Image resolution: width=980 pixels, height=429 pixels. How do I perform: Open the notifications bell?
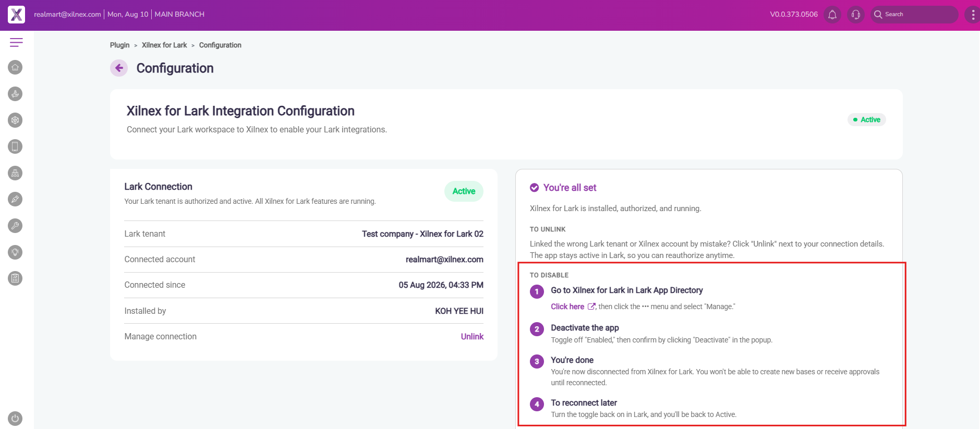832,15
